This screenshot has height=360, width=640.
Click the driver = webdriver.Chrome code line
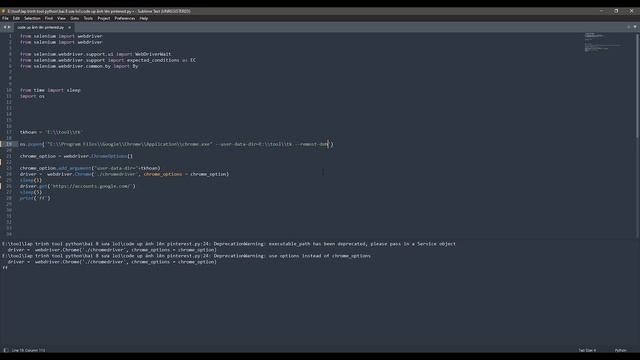(x=124, y=174)
